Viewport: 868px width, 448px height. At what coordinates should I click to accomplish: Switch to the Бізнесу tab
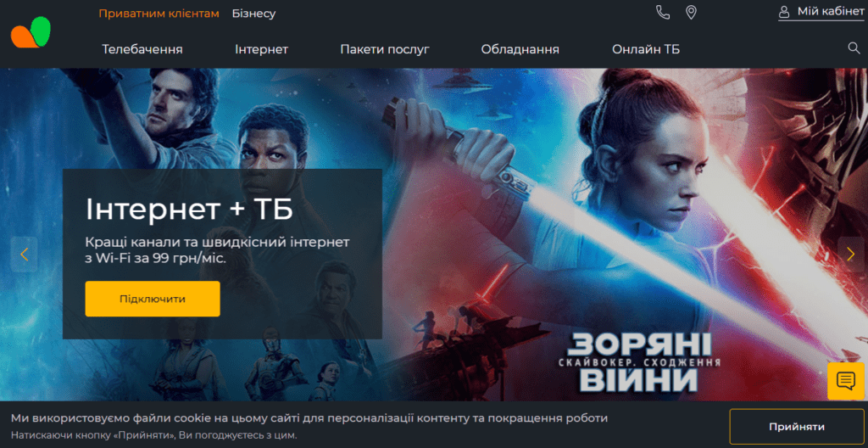[x=253, y=14]
